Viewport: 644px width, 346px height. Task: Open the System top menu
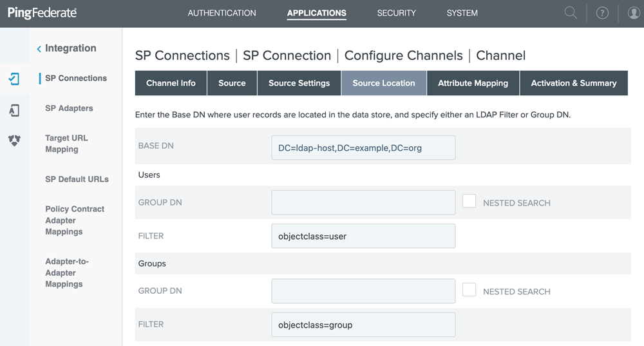tap(462, 13)
